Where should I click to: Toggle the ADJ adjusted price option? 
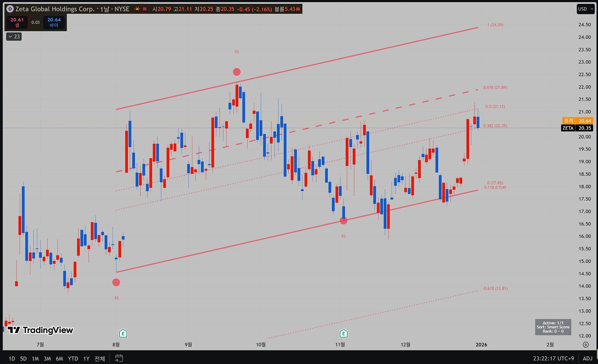587,358
